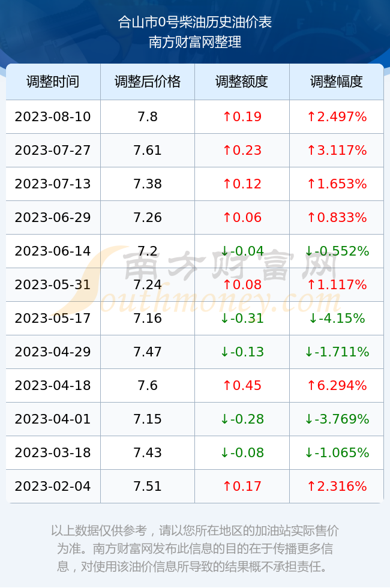Viewport: 390px width, 588px height.
Task: Select the 2023-04-29 row date
Action: 53,352
